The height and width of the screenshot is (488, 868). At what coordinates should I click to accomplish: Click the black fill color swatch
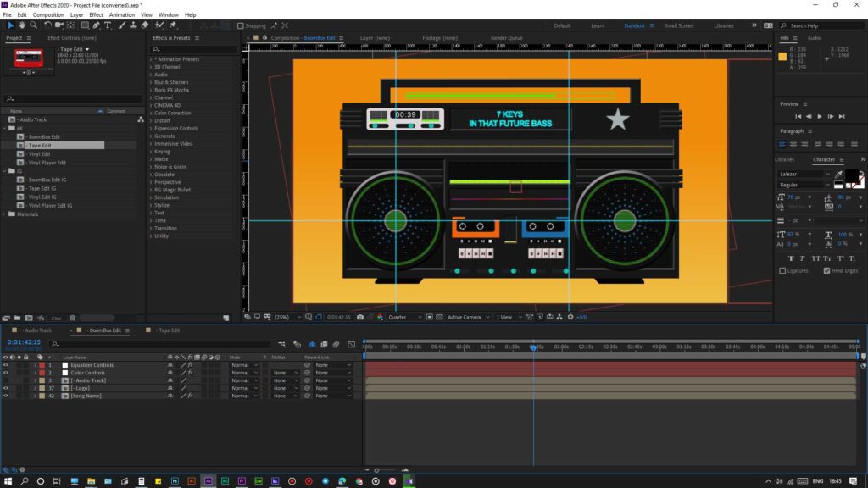(x=853, y=175)
